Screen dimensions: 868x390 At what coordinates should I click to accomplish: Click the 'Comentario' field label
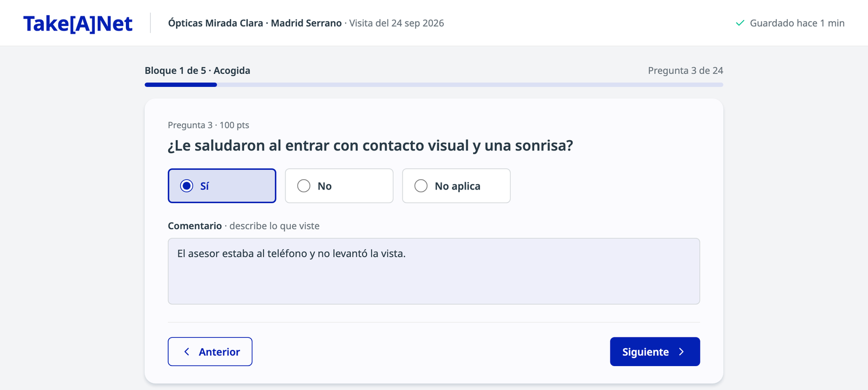click(195, 226)
